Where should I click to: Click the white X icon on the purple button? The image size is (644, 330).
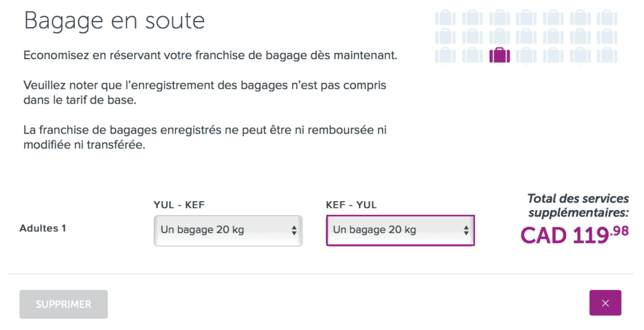[x=605, y=303]
